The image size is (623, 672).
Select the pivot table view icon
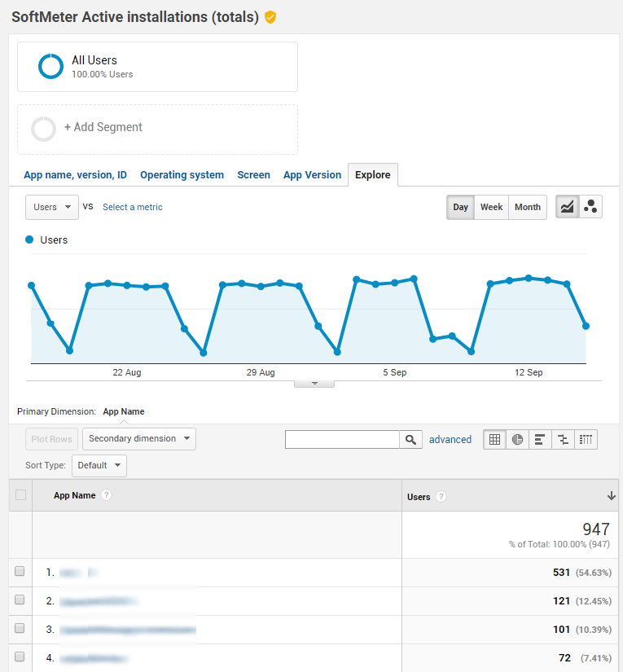coord(586,440)
